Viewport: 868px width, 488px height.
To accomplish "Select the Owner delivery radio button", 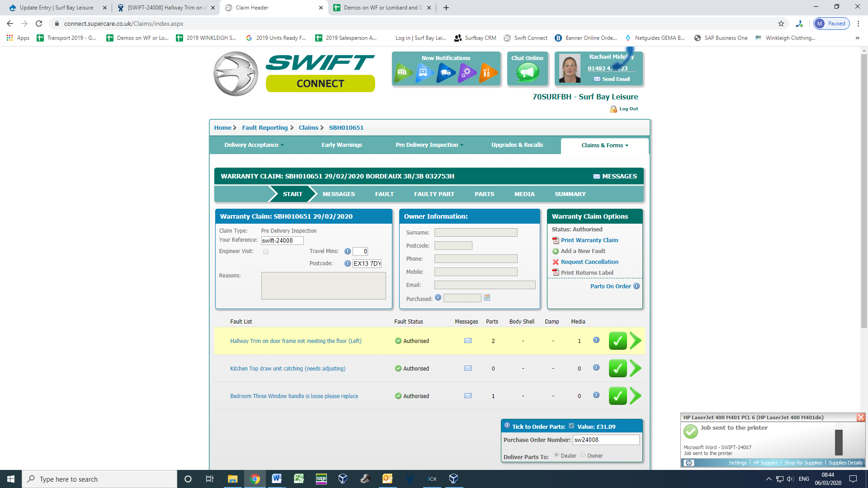I will pos(583,455).
